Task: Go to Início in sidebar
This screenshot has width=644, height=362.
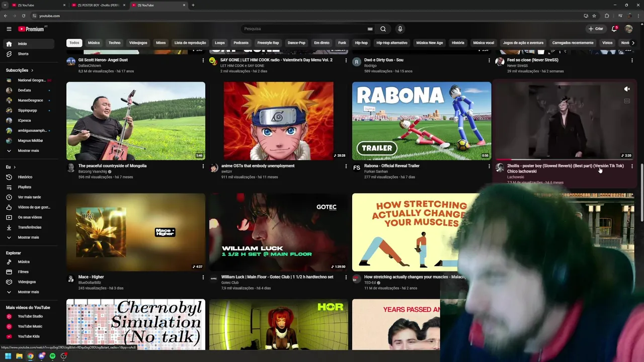Action: [x=29, y=44]
